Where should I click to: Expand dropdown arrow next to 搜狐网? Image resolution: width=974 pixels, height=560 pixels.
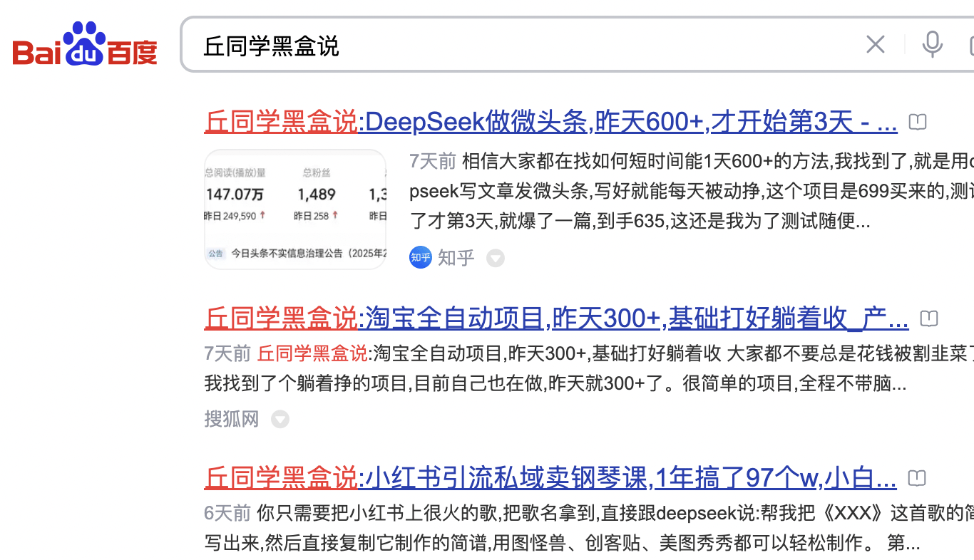point(280,419)
